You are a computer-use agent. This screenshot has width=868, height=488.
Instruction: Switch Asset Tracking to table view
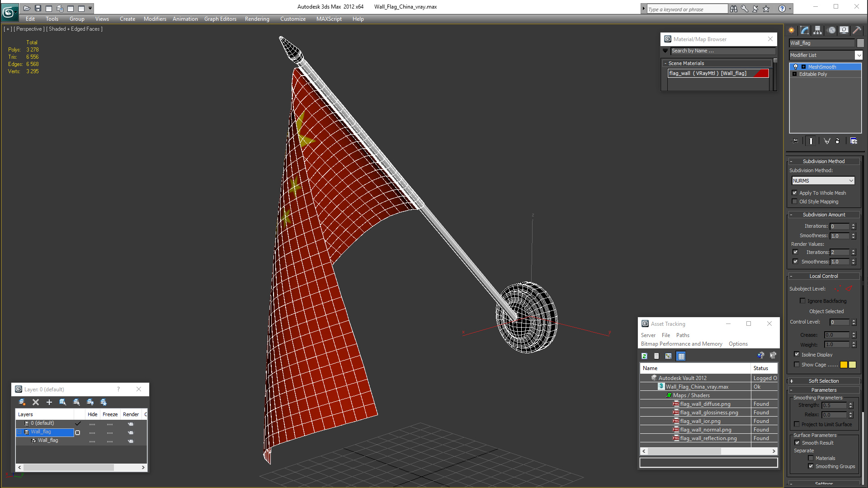coord(681,356)
